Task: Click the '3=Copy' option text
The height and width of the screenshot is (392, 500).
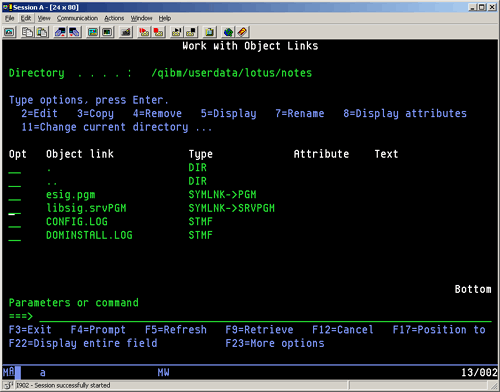Action: (x=95, y=114)
